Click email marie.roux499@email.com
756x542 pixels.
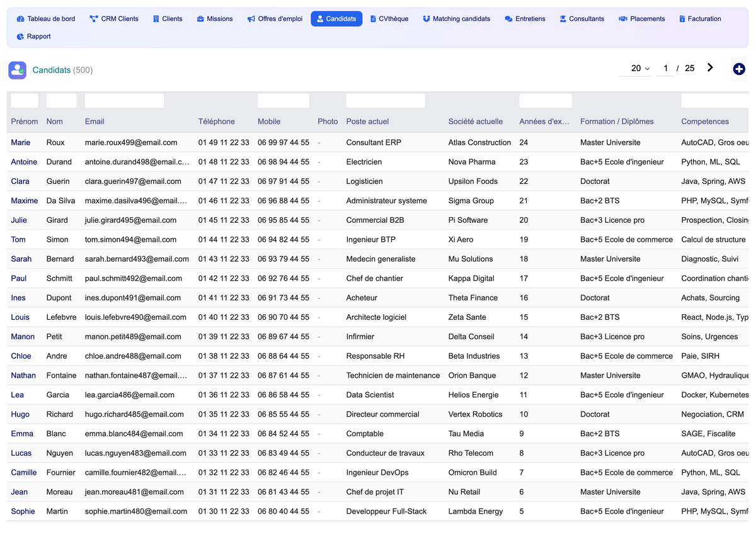[x=131, y=142]
